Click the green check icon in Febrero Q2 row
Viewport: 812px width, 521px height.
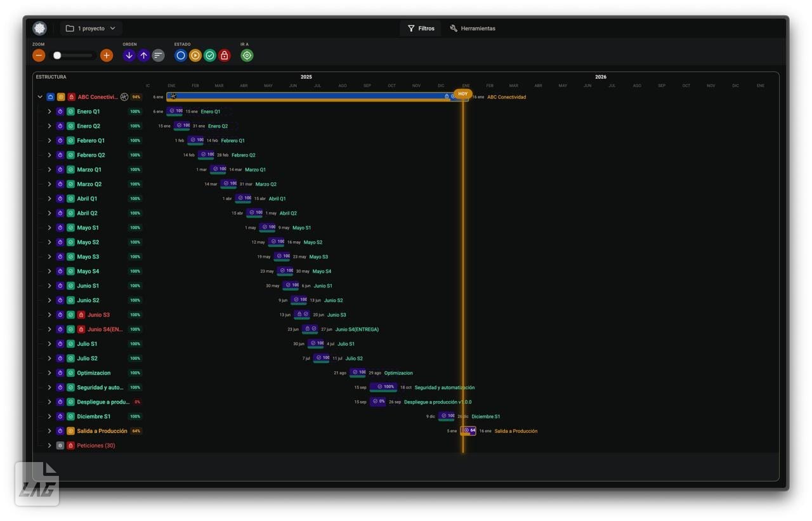(70, 155)
